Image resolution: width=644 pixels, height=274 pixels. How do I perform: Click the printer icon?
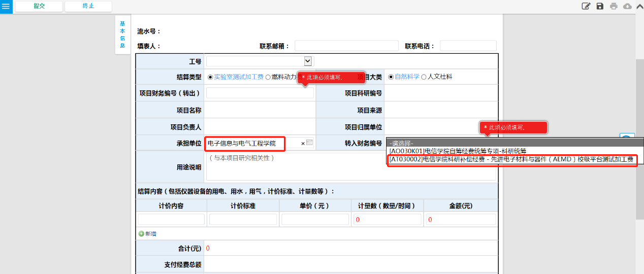[614, 6]
